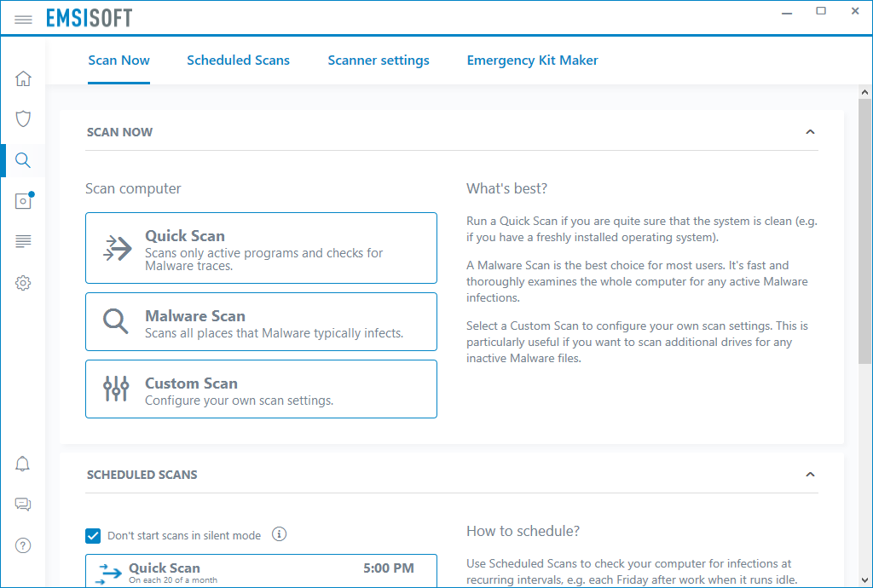
Task: Collapse the SCHEDULED SCANS section
Action: [810, 475]
